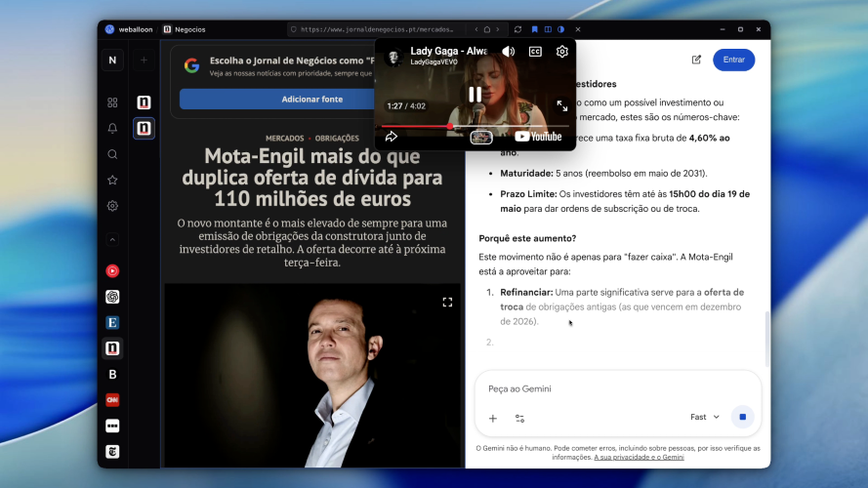Click the Peça ao Gemini input field

coord(618,389)
